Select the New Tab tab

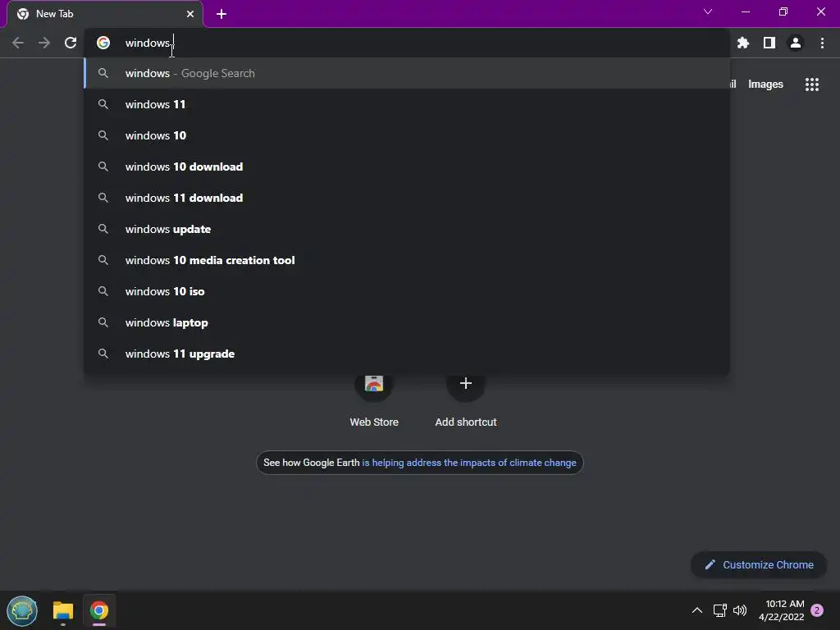pyautogui.click(x=105, y=14)
